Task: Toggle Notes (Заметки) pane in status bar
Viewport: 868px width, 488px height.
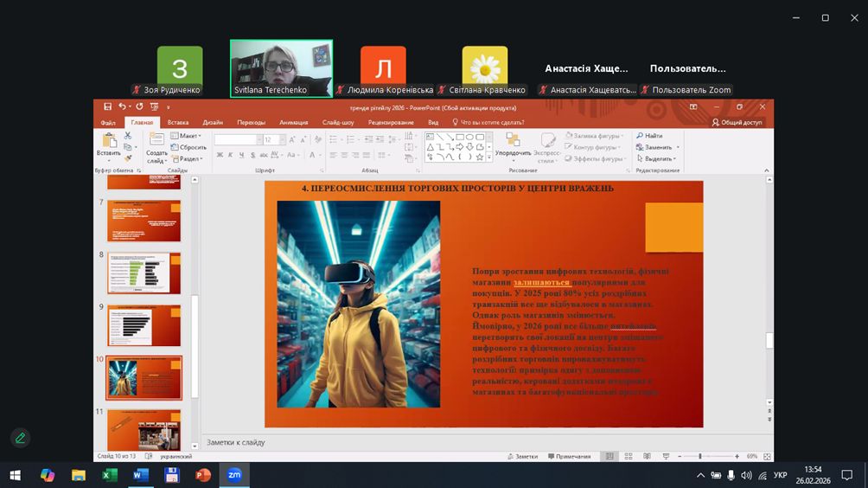Action: [x=521, y=456]
